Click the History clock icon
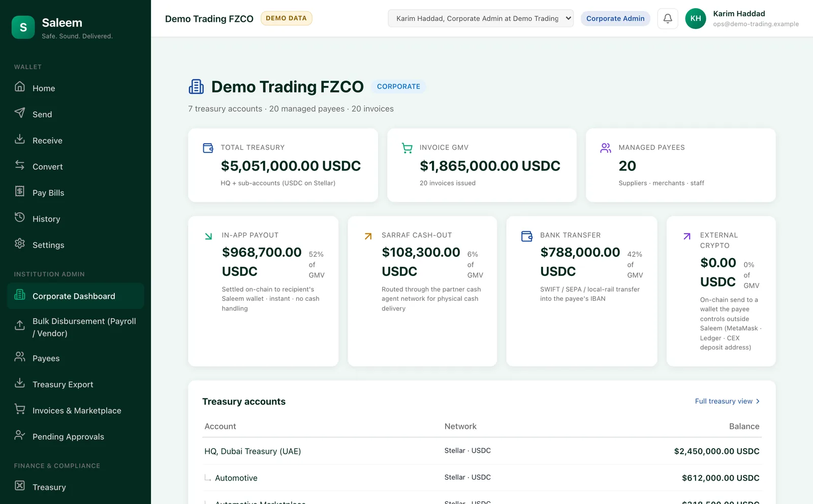 coord(20,217)
